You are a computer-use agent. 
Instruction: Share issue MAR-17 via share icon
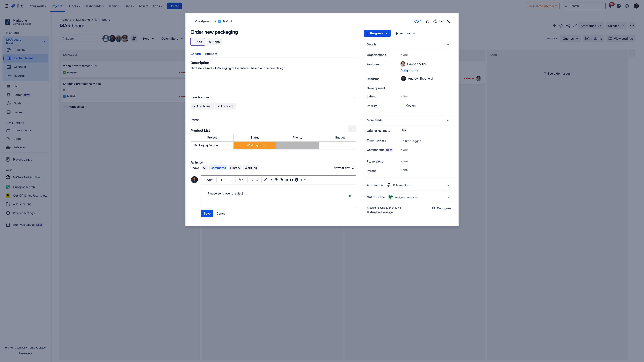click(435, 21)
